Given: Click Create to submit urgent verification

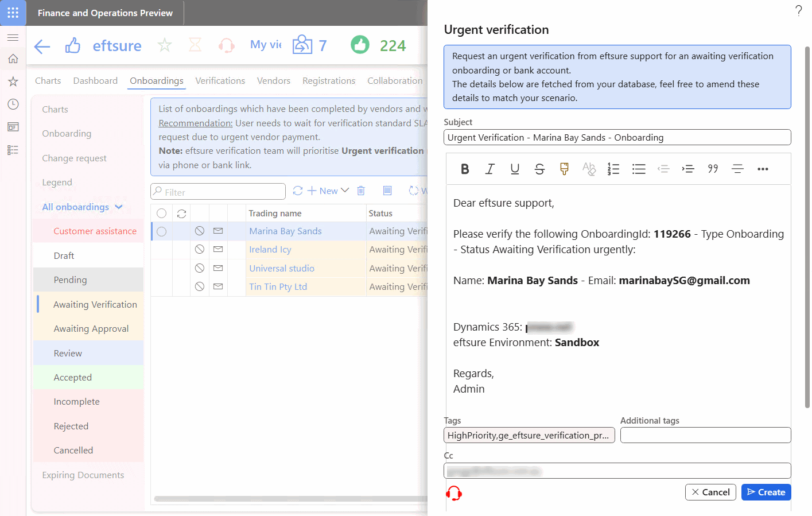Looking at the screenshot, I should click(766, 492).
